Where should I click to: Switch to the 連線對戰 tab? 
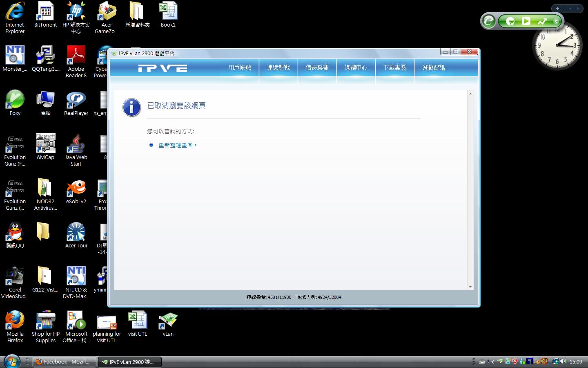coord(278,68)
